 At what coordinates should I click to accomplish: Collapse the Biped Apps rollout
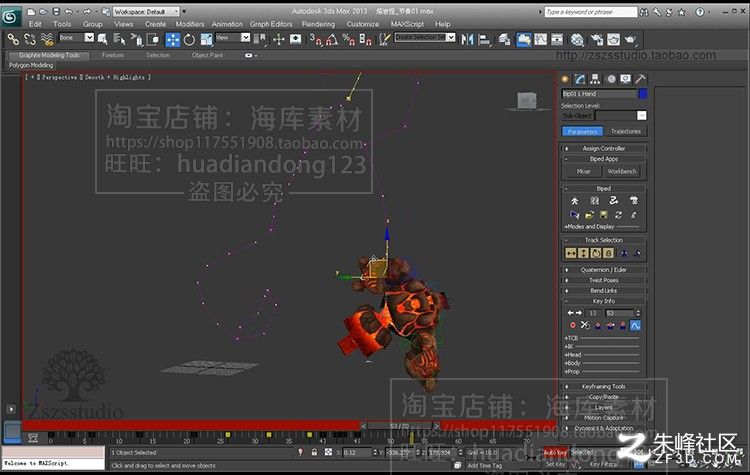(604, 159)
